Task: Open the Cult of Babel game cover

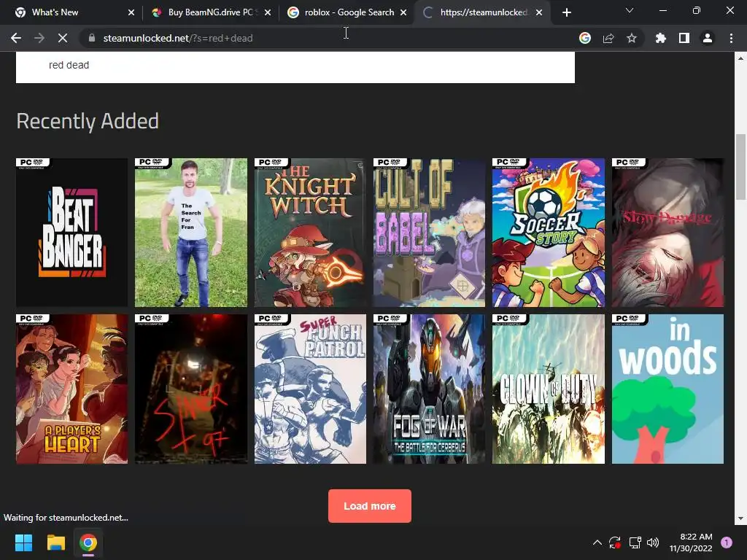Action: (429, 233)
